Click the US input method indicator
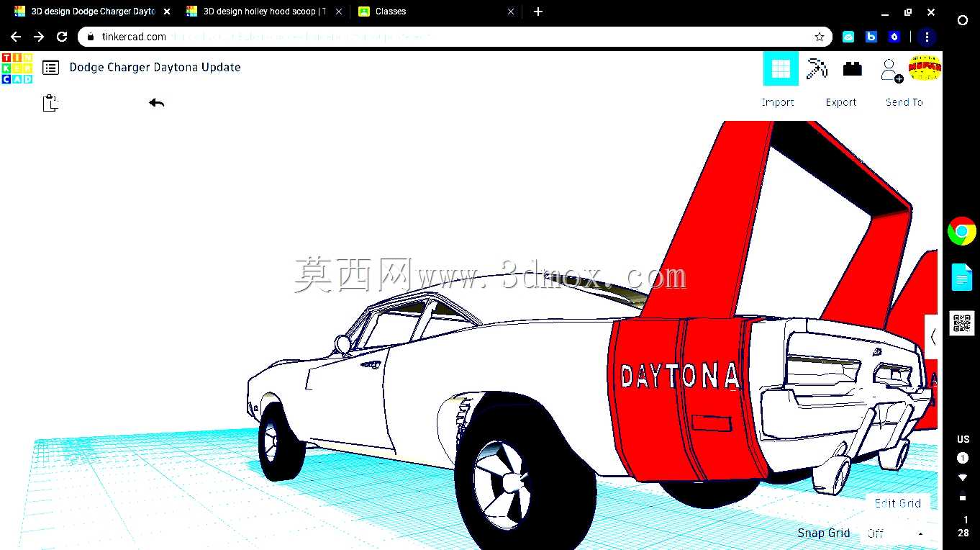The width and height of the screenshot is (980, 550). 963,439
